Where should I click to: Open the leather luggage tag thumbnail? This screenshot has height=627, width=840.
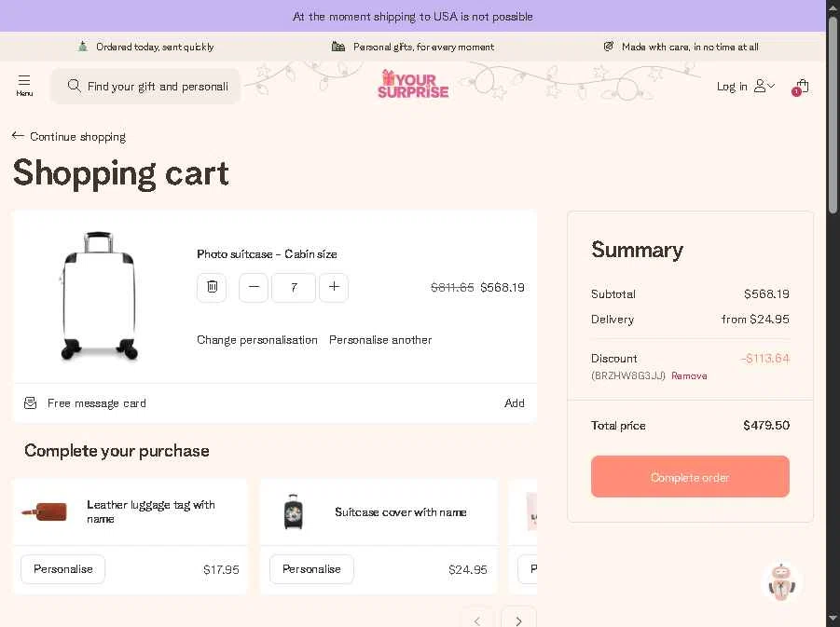[x=45, y=511]
